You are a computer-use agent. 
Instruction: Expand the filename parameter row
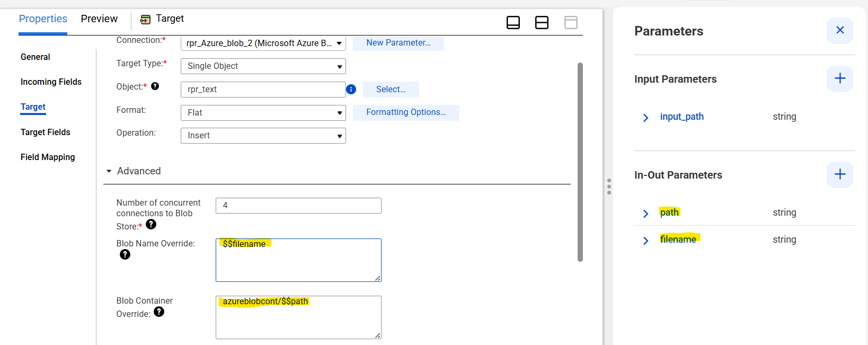coord(645,241)
